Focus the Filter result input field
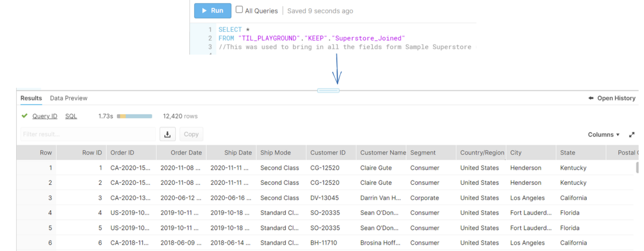Image resolution: width=644 pixels, height=251 pixels. click(x=88, y=134)
